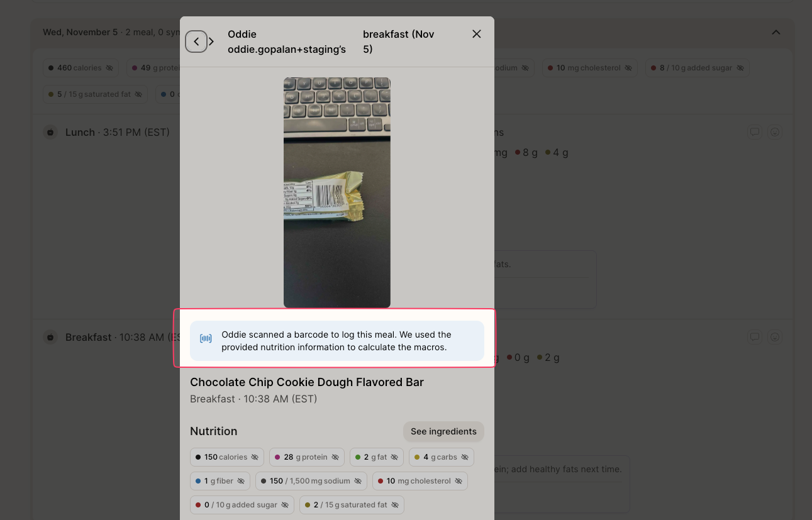Click the 2 / 15 g saturated fat label
This screenshot has height=520, width=812.
pos(351,505)
